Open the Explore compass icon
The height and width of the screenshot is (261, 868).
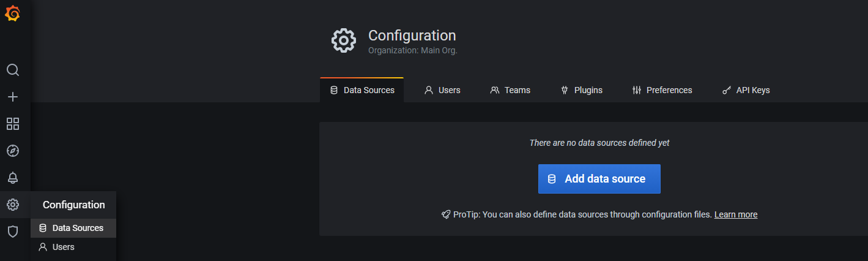[13, 151]
